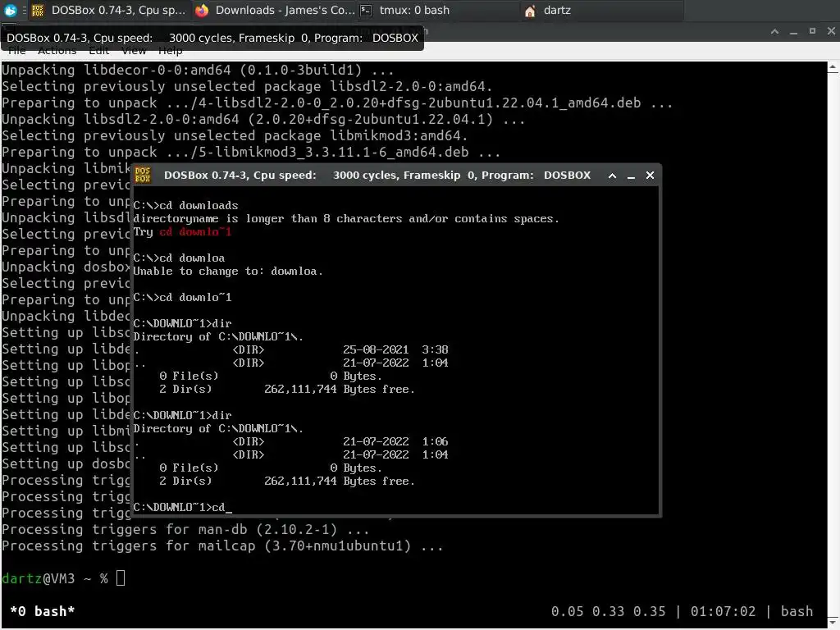Click first '262,111,744 Bytes free' line
Screen dimensions: 840x630
[x=340, y=390]
